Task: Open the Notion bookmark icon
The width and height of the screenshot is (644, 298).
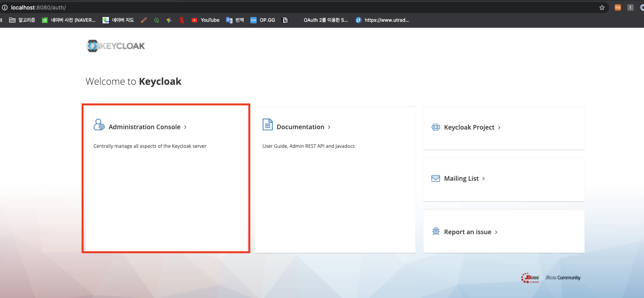Action: tap(285, 20)
